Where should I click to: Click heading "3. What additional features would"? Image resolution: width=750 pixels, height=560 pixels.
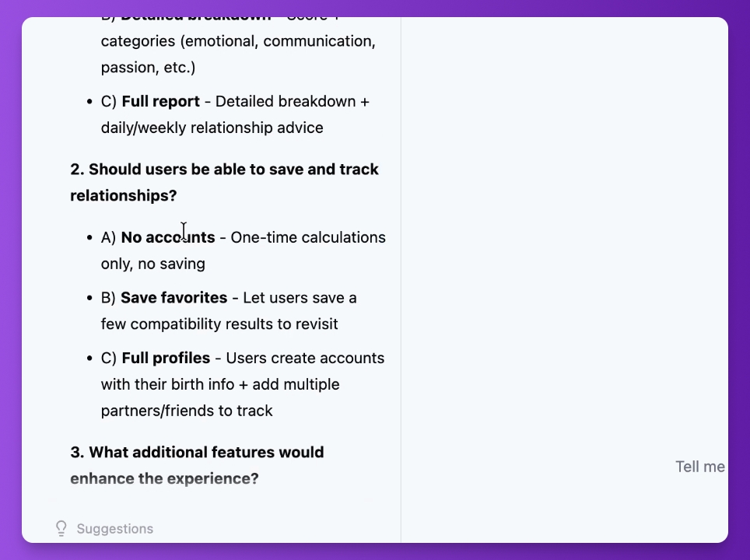coord(197,452)
